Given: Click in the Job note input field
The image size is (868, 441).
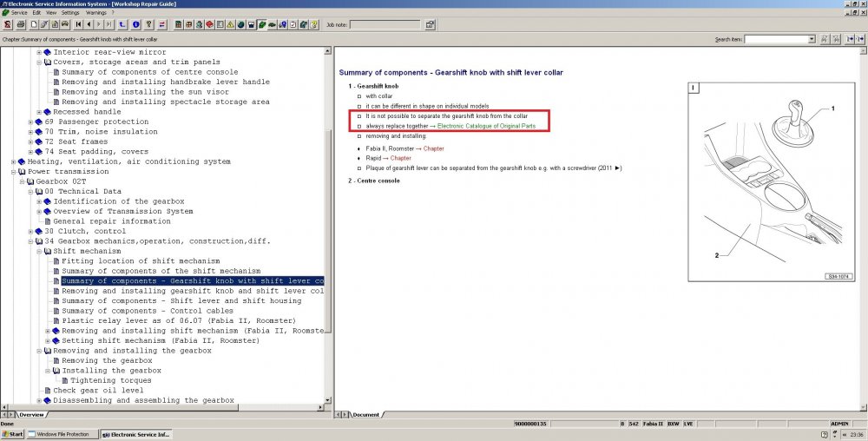Looking at the screenshot, I should (385, 24).
